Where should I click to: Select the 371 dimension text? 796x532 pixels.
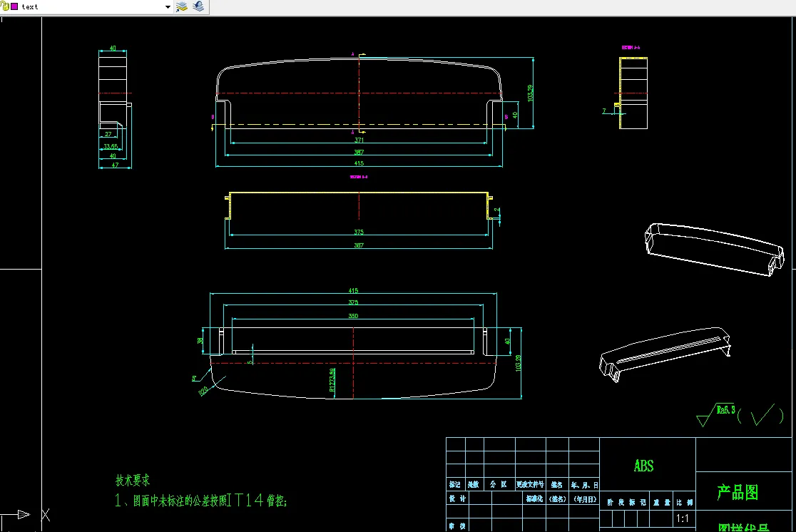coord(359,140)
